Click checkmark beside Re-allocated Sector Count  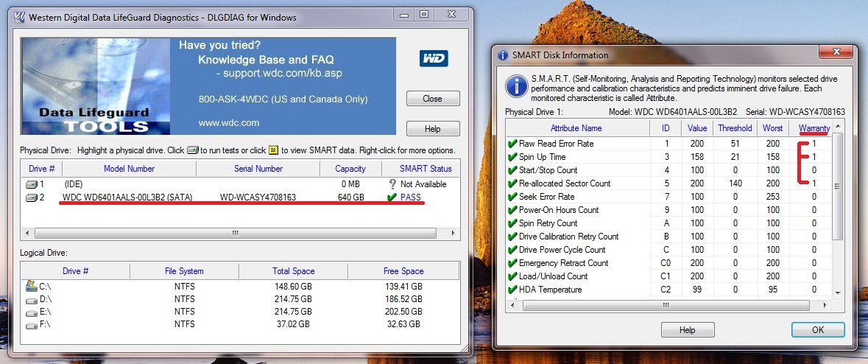512,183
